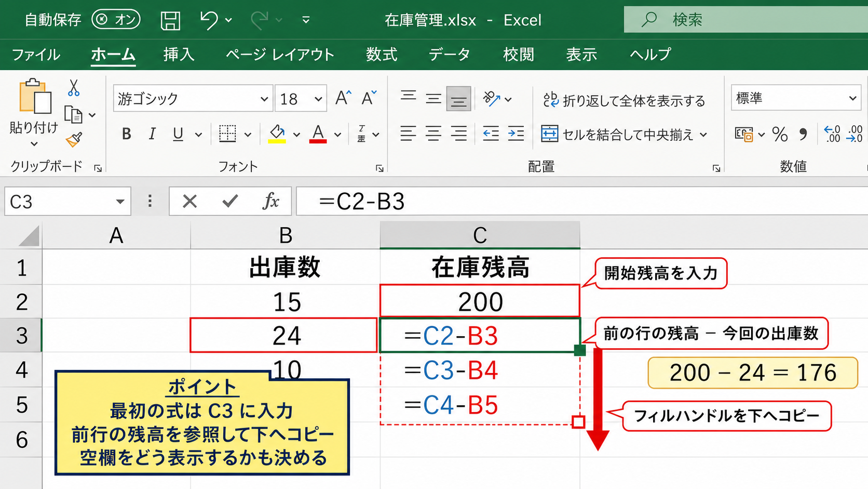This screenshot has height=489, width=868.
Task: Toggle Bold formatting
Action: point(126,134)
